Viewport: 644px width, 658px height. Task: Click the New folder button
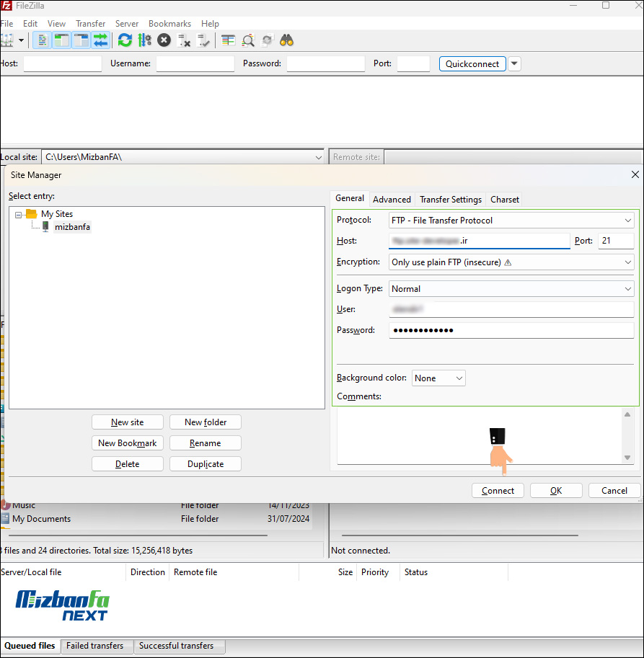point(206,422)
